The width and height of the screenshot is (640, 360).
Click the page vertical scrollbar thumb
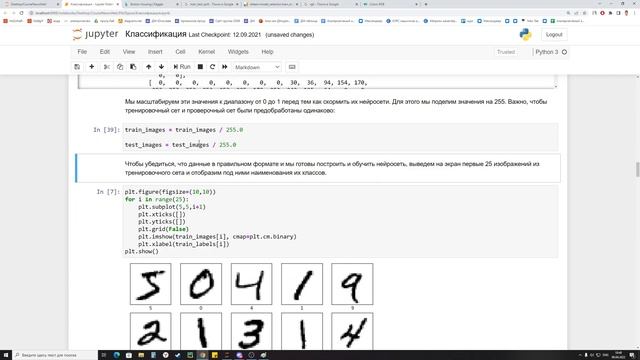(x=637, y=169)
